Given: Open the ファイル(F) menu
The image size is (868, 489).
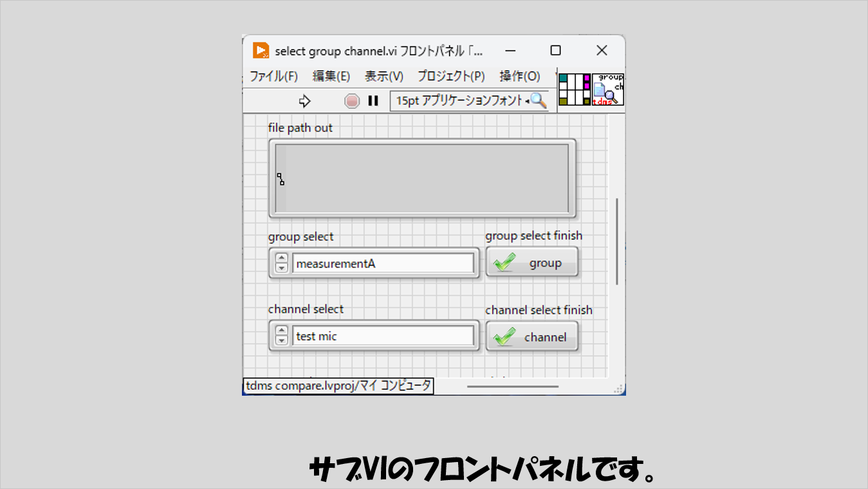Looking at the screenshot, I should (x=273, y=76).
